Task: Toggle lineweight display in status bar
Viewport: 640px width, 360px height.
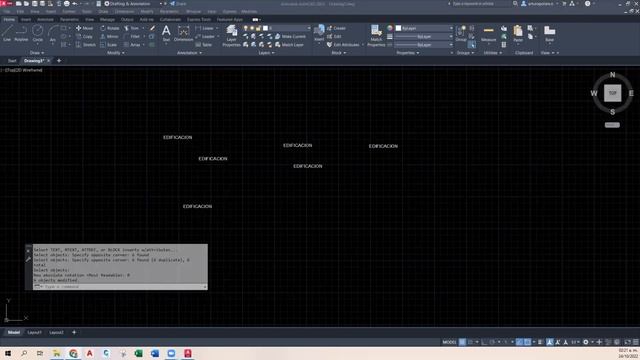Action: point(540,342)
